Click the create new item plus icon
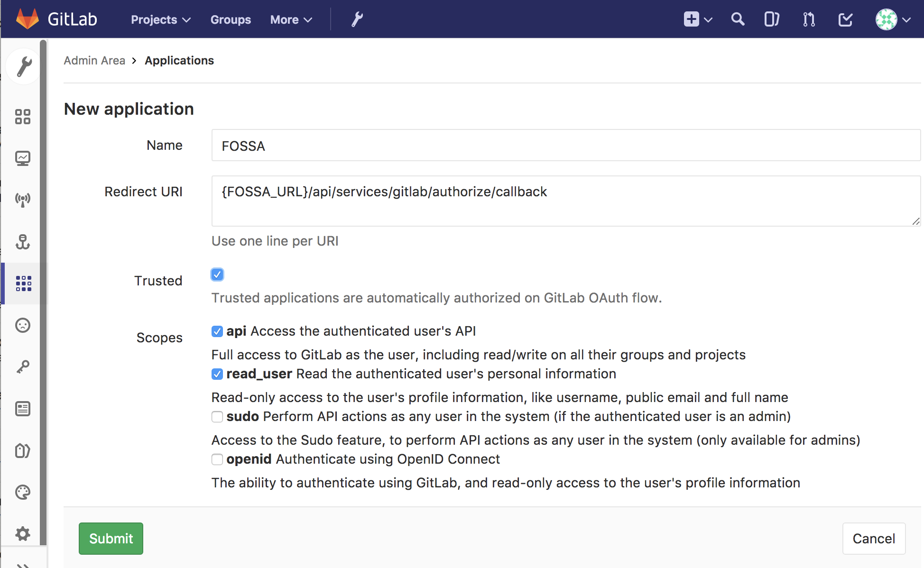The width and height of the screenshot is (924, 568). (692, 18)
